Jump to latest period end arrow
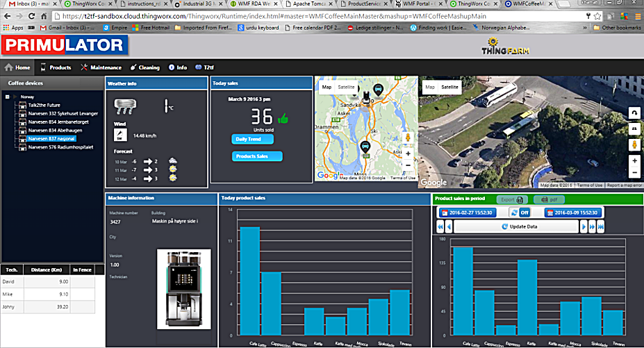Image resolution: width=644 pixels, height=348 pixels. [x=600, y=227]
